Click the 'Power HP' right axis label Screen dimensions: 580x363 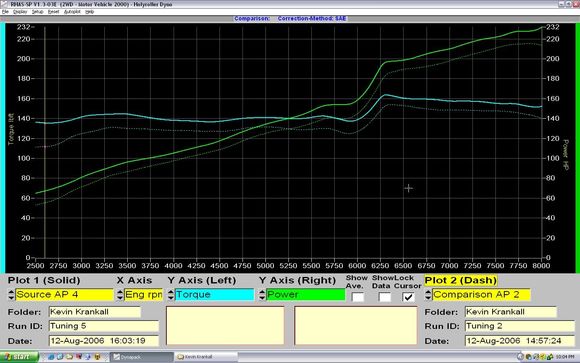point(566,155)
